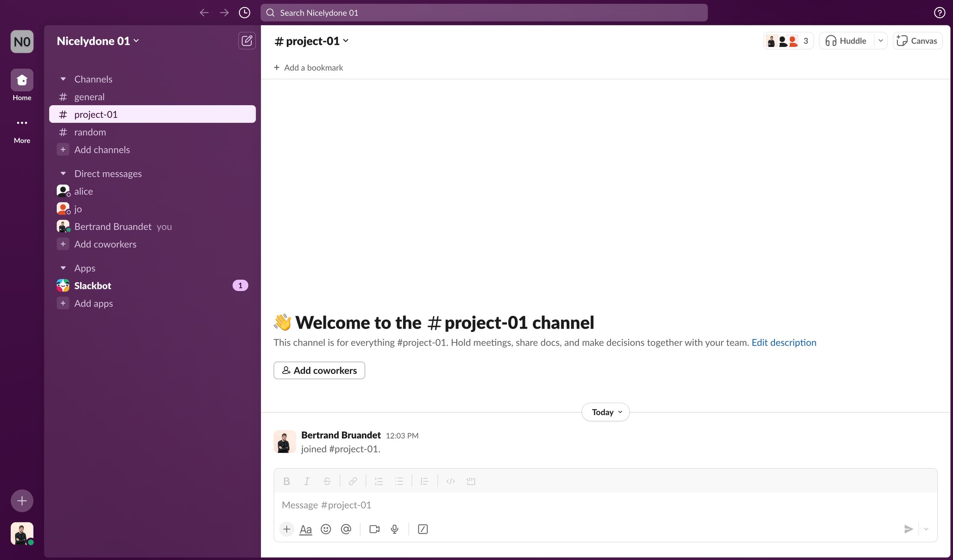Go back with the left arrow
The width and height of the screenshot is (953, 560).
(204, 13)
